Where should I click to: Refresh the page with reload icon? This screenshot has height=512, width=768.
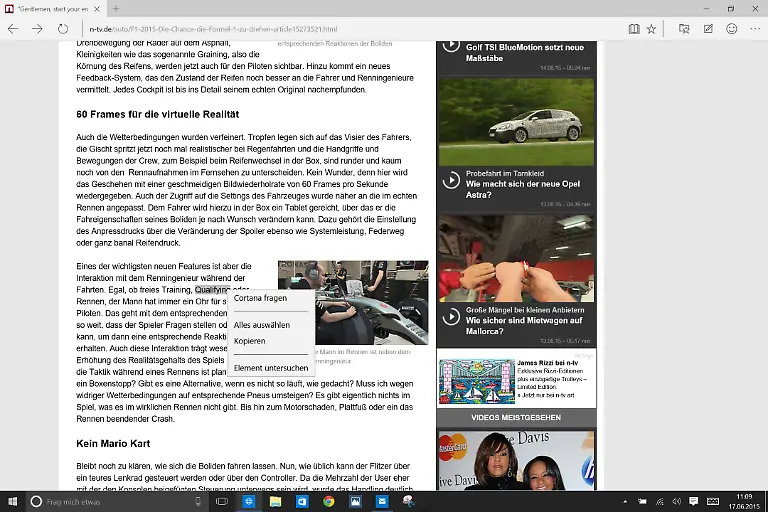tap(63, 29)
